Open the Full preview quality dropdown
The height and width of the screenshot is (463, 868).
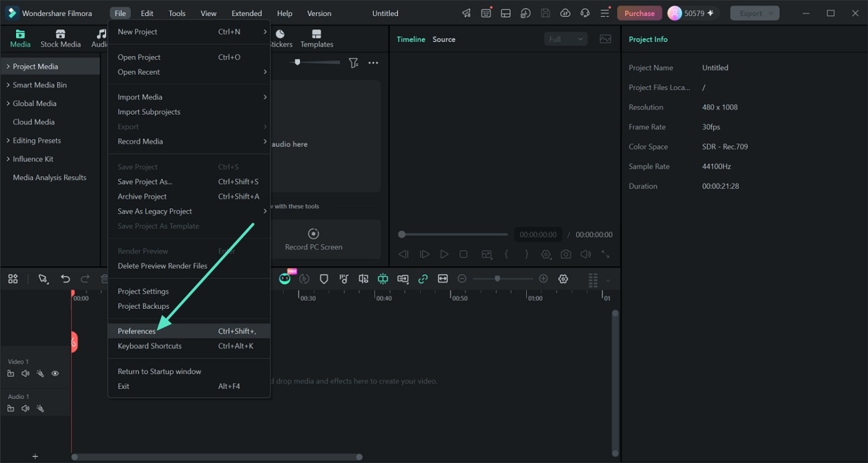tap(566, 39)
